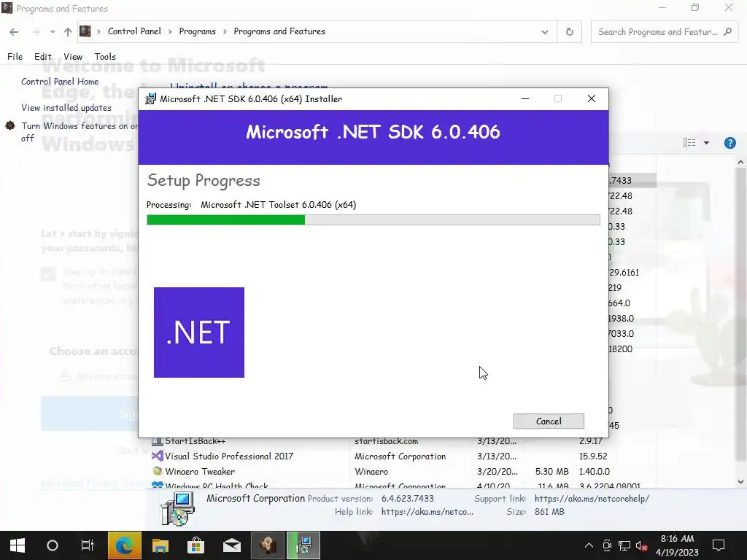
Task: Click the .NET logo image in installer
Action: [199, 332]
